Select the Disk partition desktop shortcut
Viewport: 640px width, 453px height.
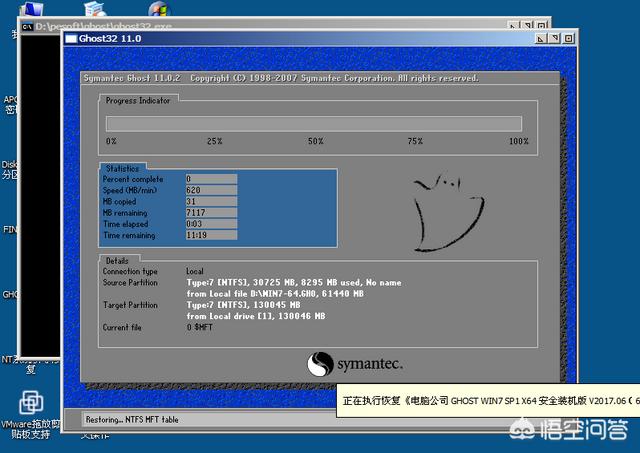[x=10, y=169]
